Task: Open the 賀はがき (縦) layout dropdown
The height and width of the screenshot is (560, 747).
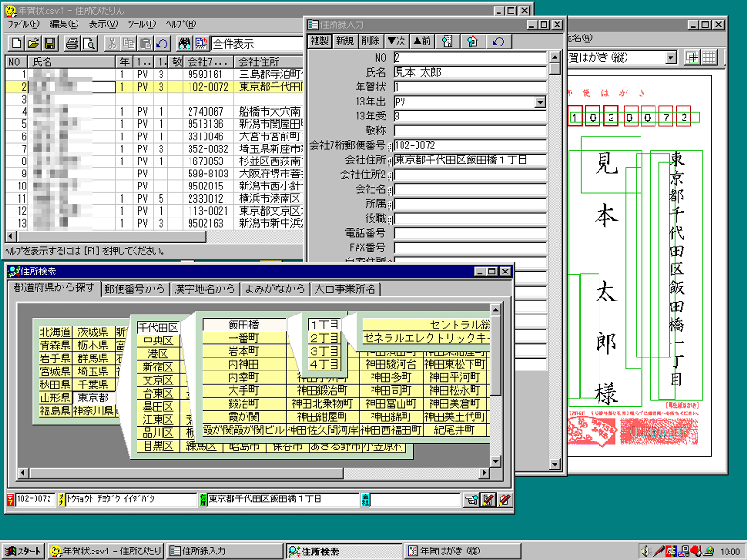Action: click(x=670, y=58)
